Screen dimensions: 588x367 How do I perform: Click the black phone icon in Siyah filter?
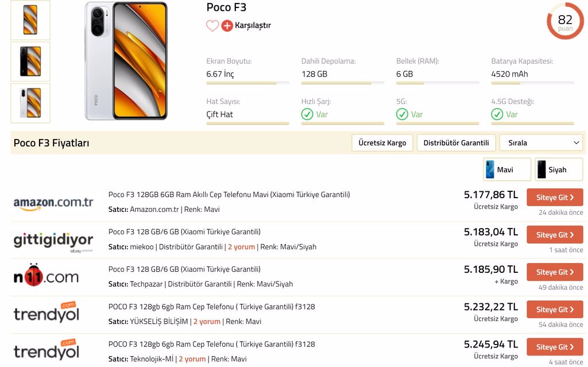(x=541, y=169)
